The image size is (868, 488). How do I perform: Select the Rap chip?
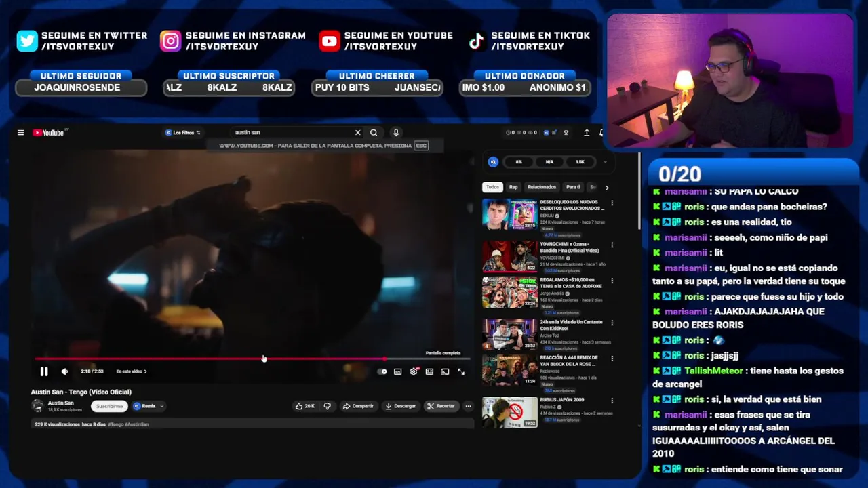[513, 187]
